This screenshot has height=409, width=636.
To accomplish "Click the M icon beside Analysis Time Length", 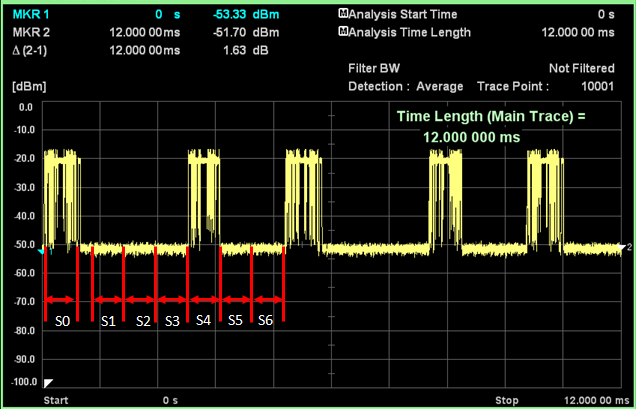I will coord(343,32).
